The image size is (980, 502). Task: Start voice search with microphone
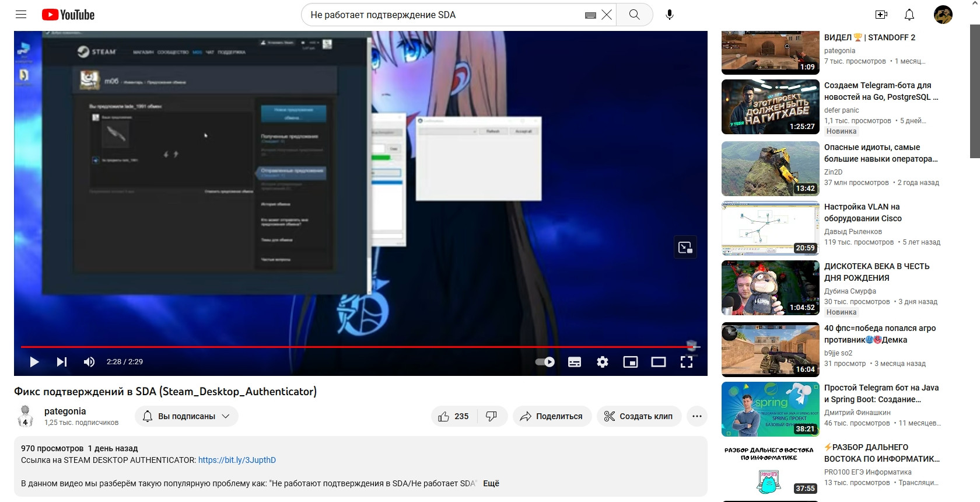[670, 15]
